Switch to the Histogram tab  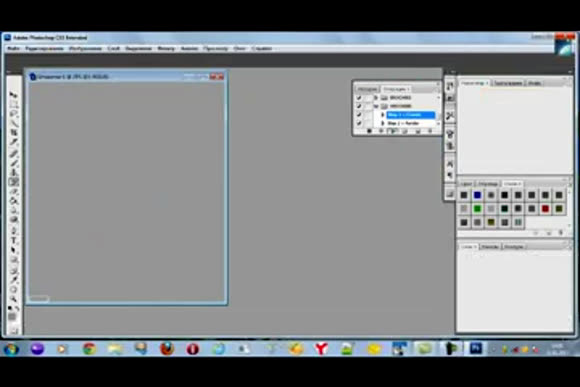[x=508, y=83]
